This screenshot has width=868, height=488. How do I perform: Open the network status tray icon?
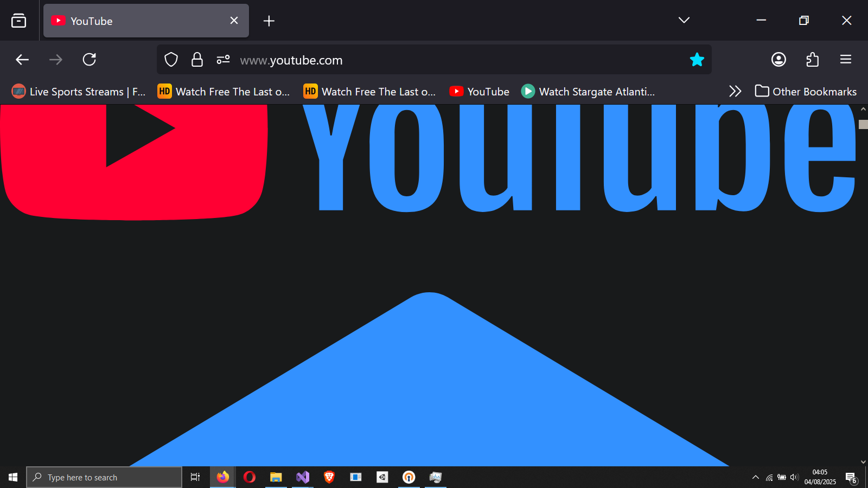coord(769,477)
